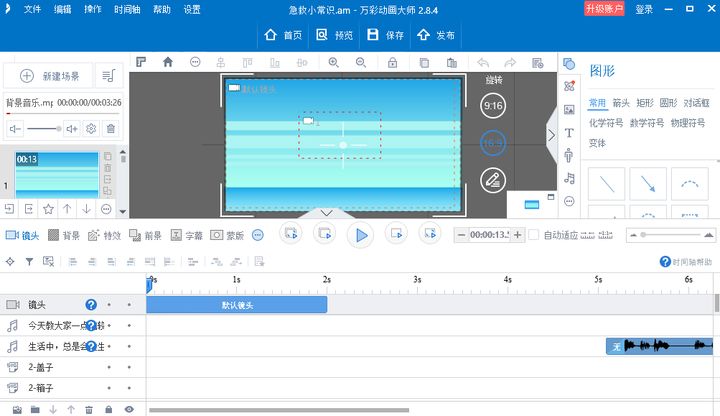
Task: Open the character/role icon in sidebar
Action: (x=569, y=155)
